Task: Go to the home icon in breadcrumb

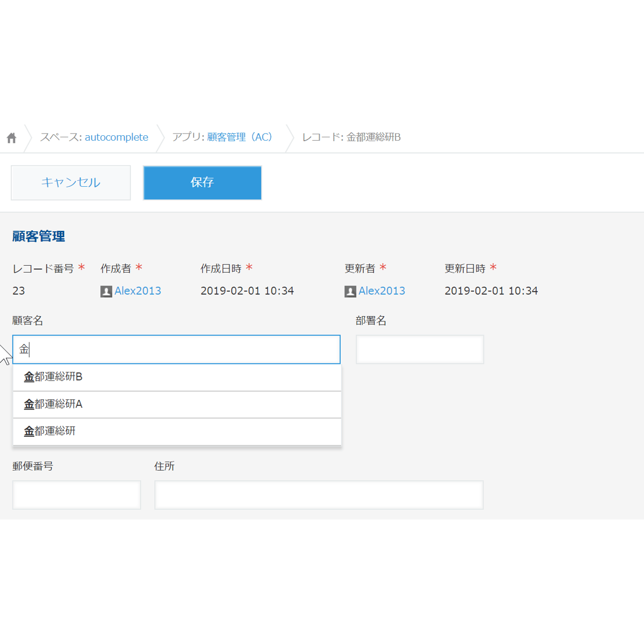Action: coord(11,138)
